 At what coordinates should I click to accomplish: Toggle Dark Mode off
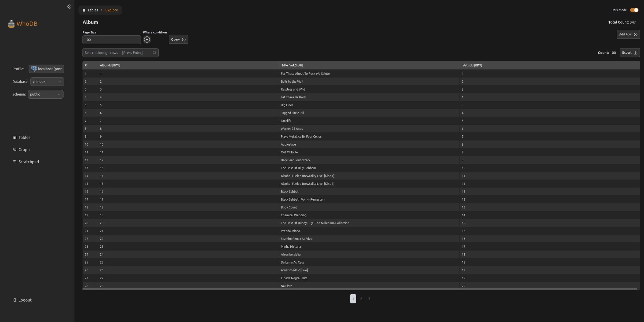pyautogui.click(x=634, y=10)
